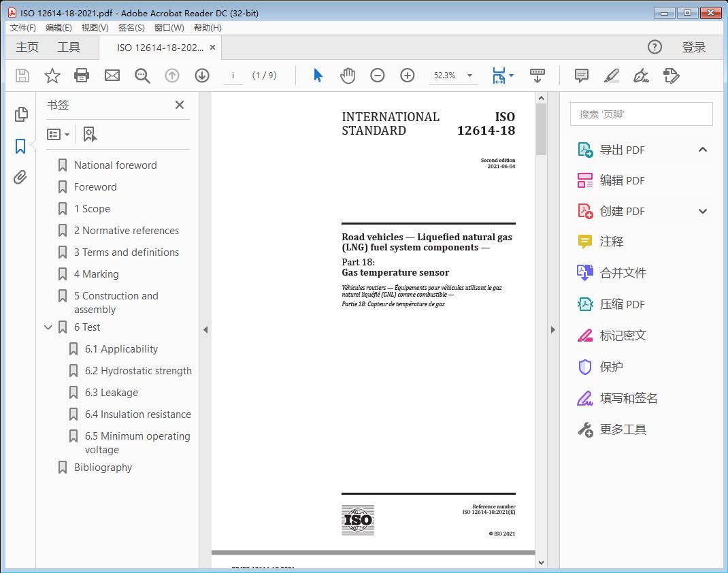728x573 pixels.
Task: Click the zoom in plus button
Action: (x=408, y=76)
